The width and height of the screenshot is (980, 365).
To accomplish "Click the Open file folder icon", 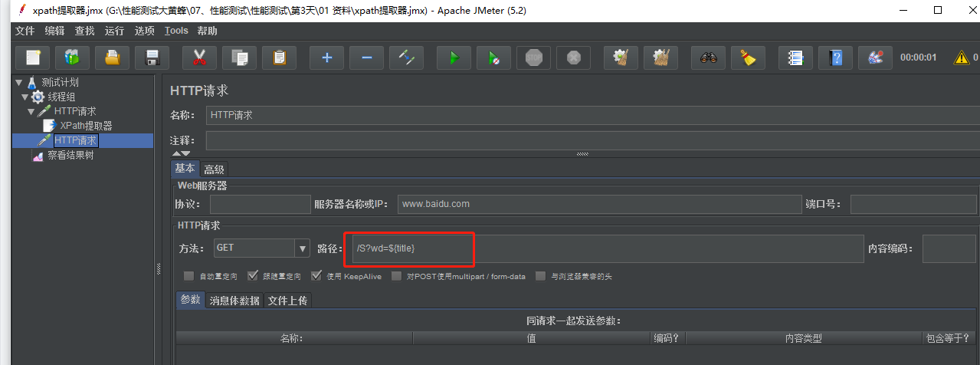I will click(x=113, y=58).
